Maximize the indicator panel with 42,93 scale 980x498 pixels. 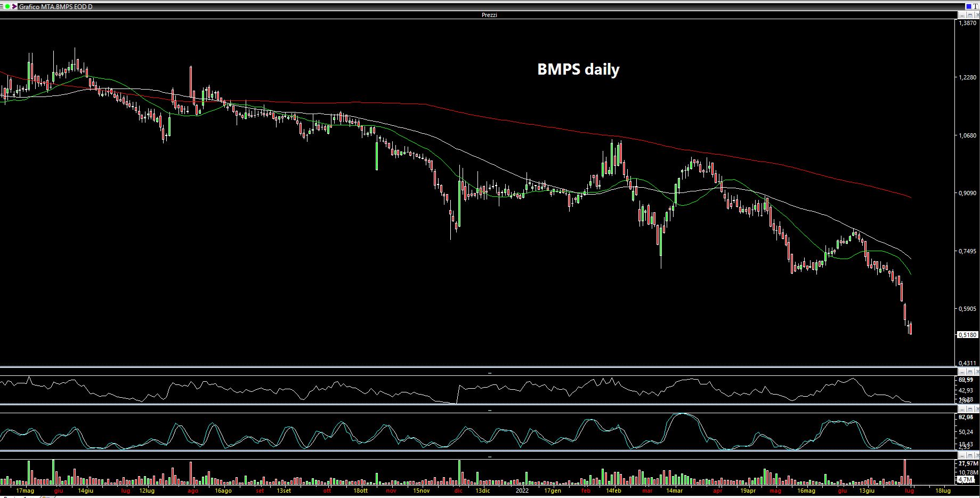point(970,372)
